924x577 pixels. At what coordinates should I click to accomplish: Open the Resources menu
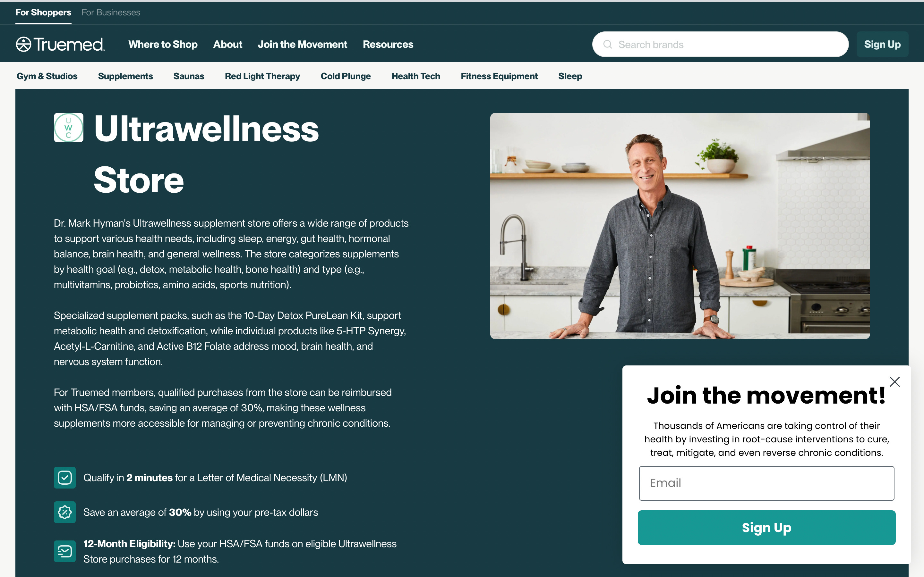click(388, 44)
